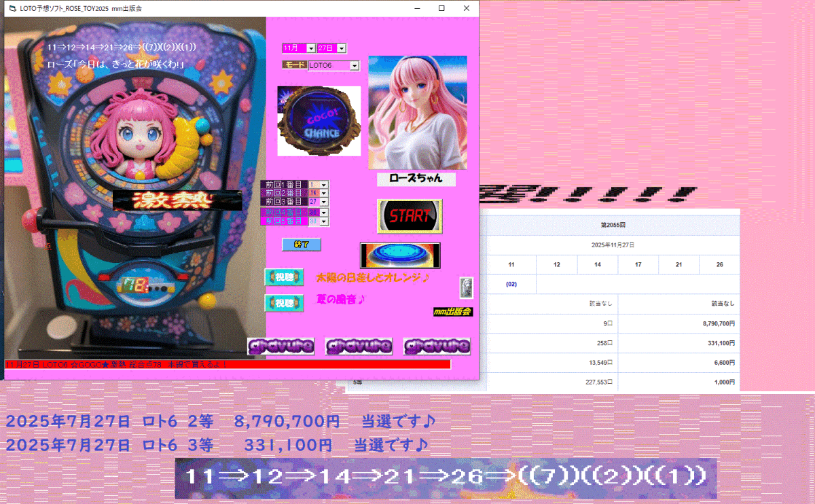Image resolution: width=815 pixels, height=504 pixels.
Task: Open the 11月 month dropdown
Action: coord(310,48)
